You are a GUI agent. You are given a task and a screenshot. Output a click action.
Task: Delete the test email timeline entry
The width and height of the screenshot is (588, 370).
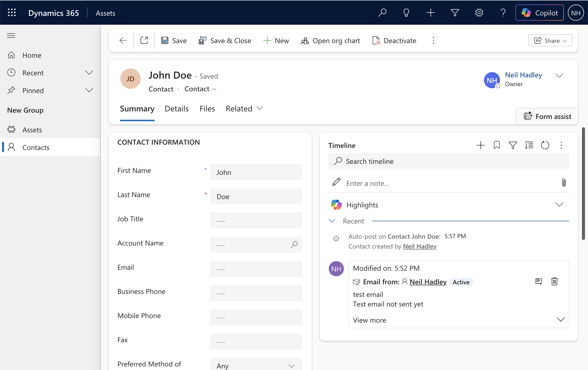[554, 281]
